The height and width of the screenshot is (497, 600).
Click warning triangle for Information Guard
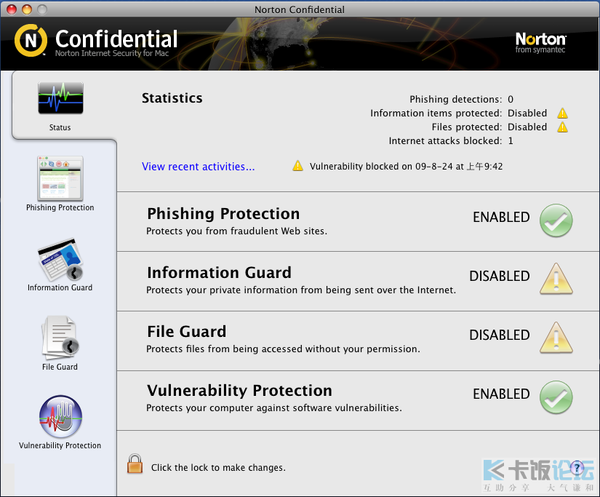[556, 279]
